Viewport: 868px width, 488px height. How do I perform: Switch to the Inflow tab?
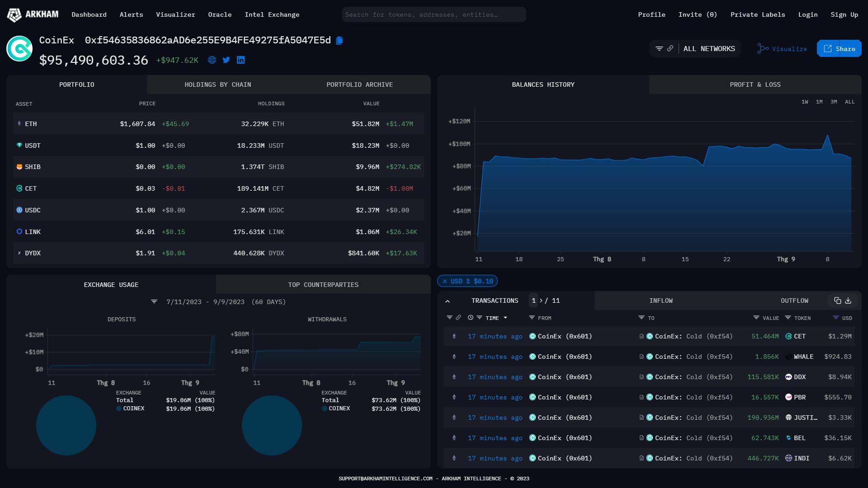661,301
